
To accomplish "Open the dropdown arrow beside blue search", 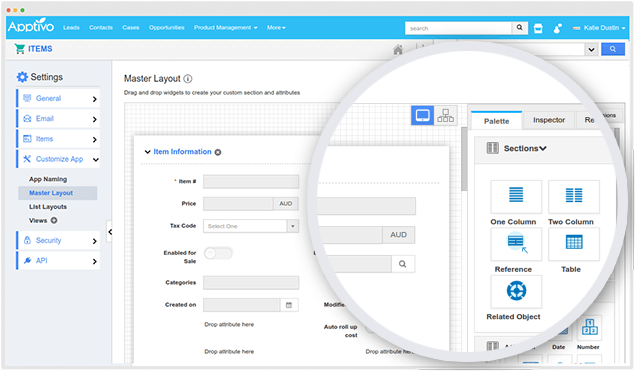I will 591,49.
